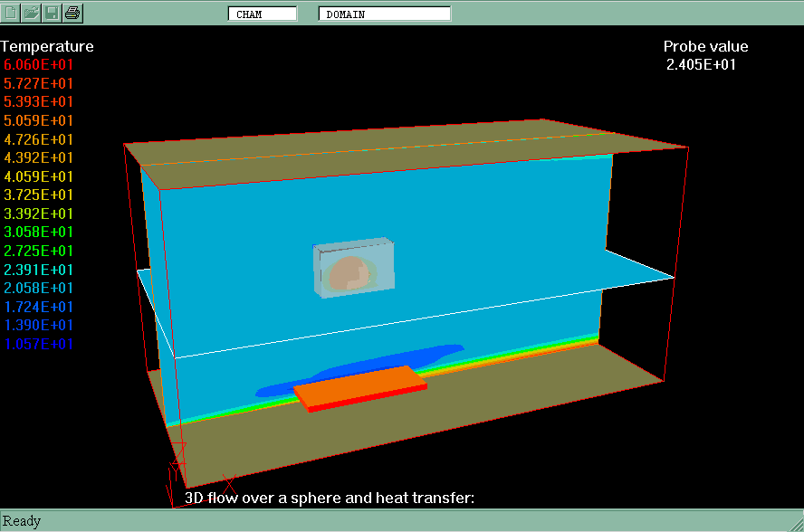Click the DOMAIN text field
This screenshot has height=532, width=804.
pos(384,14)
